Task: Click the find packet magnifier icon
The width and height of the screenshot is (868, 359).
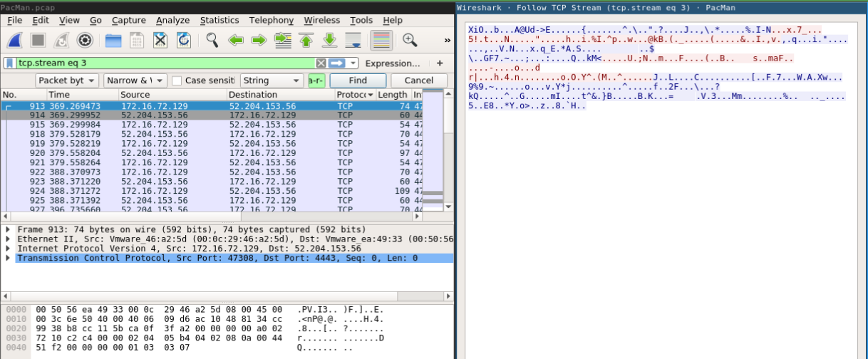Action: click(212, 40)
